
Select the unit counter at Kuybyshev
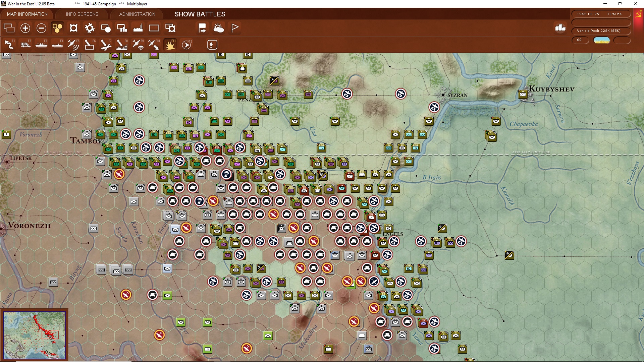pyautogui.click(x=523, y=94)
